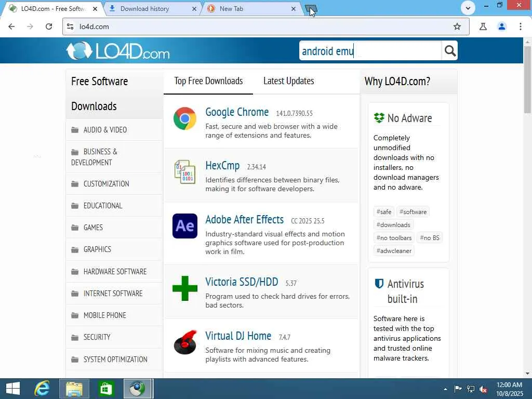Click the #downloads tag

tap(393, 224)
